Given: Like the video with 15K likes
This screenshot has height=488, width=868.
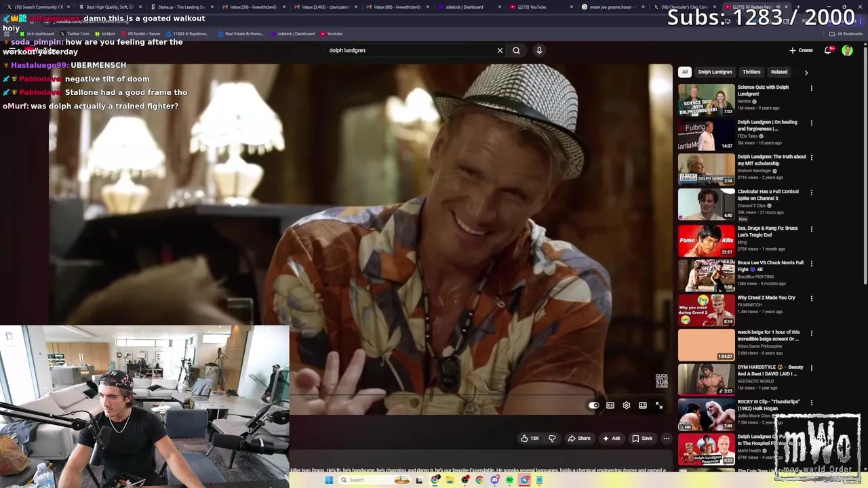Looking at the screenshot, I should (530, 439).
